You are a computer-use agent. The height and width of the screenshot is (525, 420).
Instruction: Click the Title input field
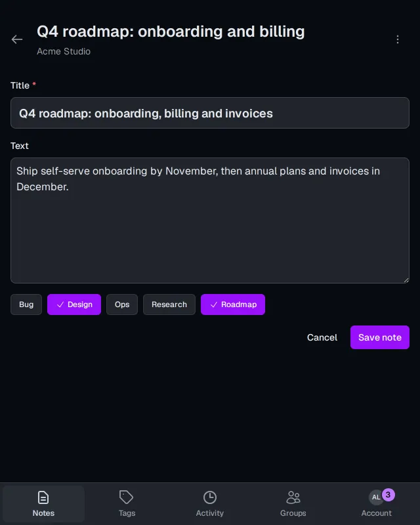(210, 113)
